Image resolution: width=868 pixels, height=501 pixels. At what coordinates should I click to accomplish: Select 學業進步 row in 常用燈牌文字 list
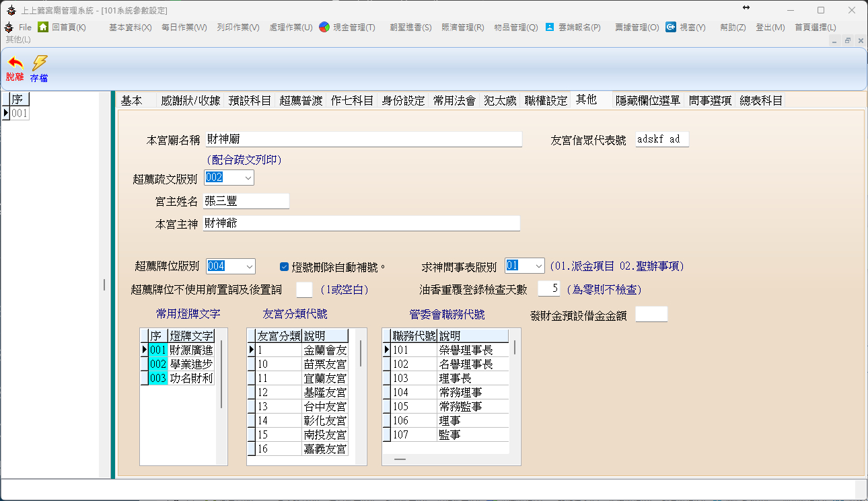pyautogui.click(x=190, y=364)
